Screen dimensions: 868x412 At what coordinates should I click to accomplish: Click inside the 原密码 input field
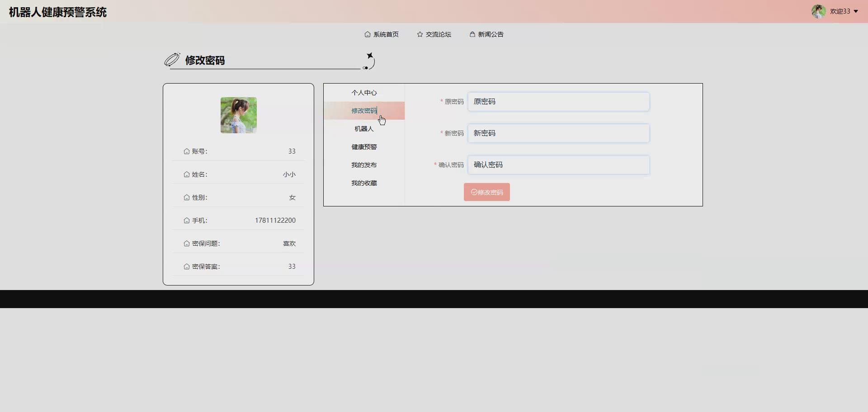[558, 101]
